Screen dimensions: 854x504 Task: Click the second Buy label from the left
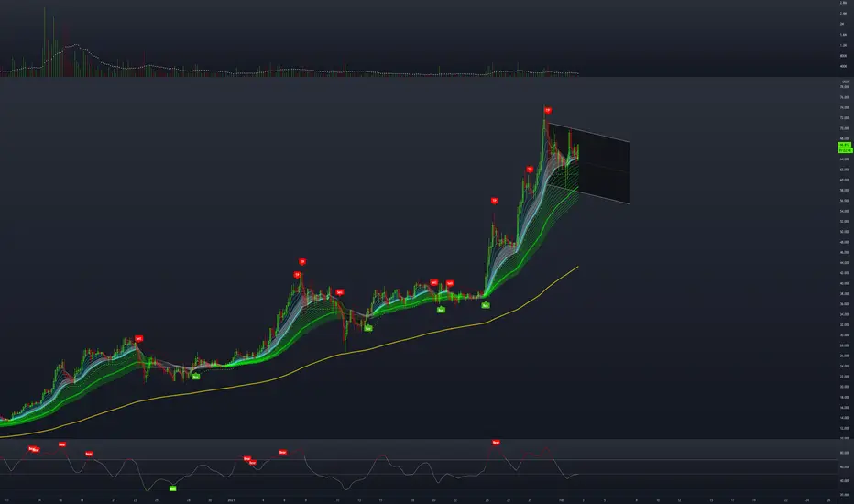pyautogui.click(x=368, y=329)
